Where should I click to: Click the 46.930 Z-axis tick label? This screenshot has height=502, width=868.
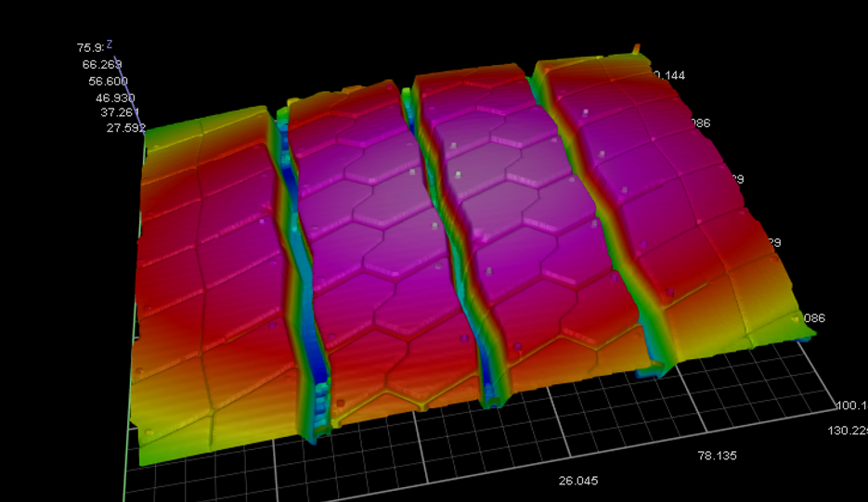coord(115,97)
